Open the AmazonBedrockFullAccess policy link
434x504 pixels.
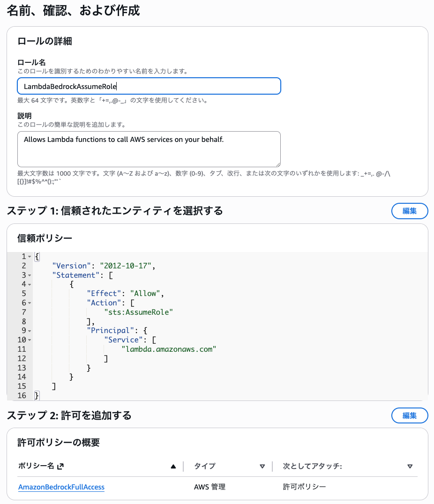(61, 487)
